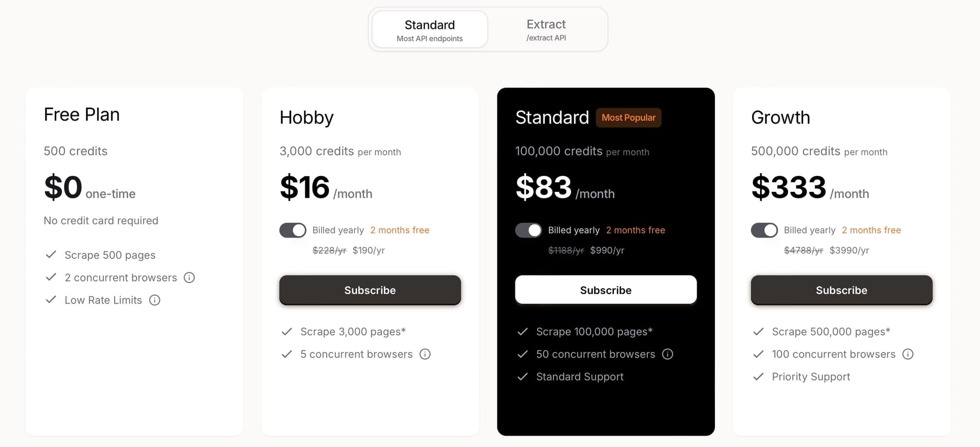
Task: Subscribe to the Standard plan
Action: [606, 290]
